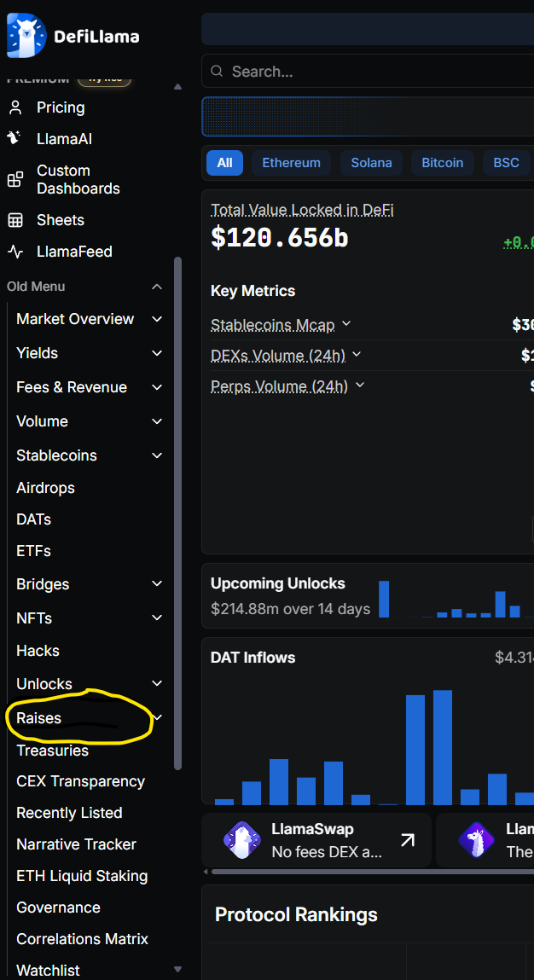Image resolution: width=534 pixels, height=980 pixels.
Task: Expand the Stablecoins sidebar chevron
Action: [157, 455]
